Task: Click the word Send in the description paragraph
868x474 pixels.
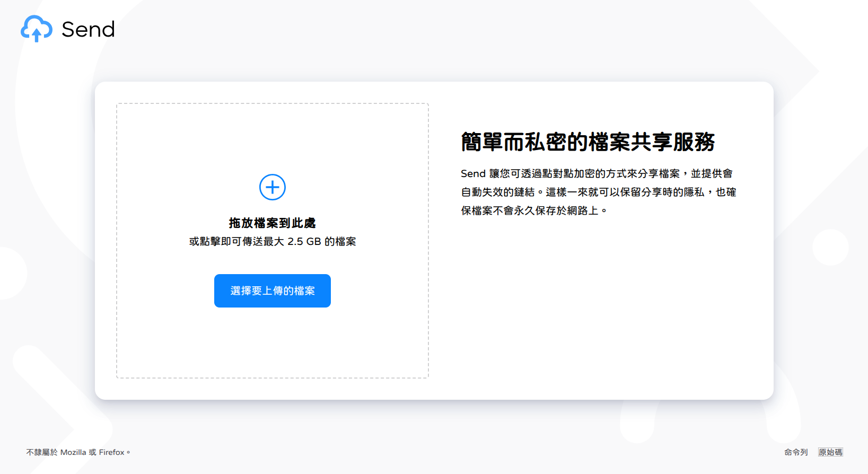Action: coord(473,174)
